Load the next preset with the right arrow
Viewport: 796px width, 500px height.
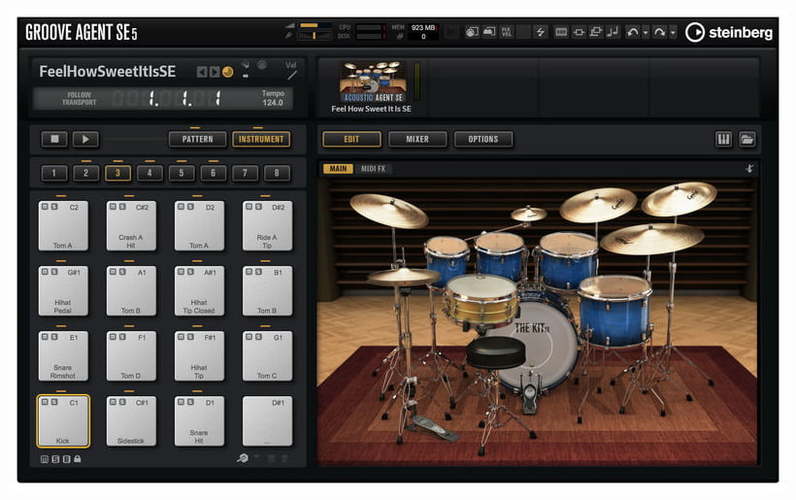214,72
